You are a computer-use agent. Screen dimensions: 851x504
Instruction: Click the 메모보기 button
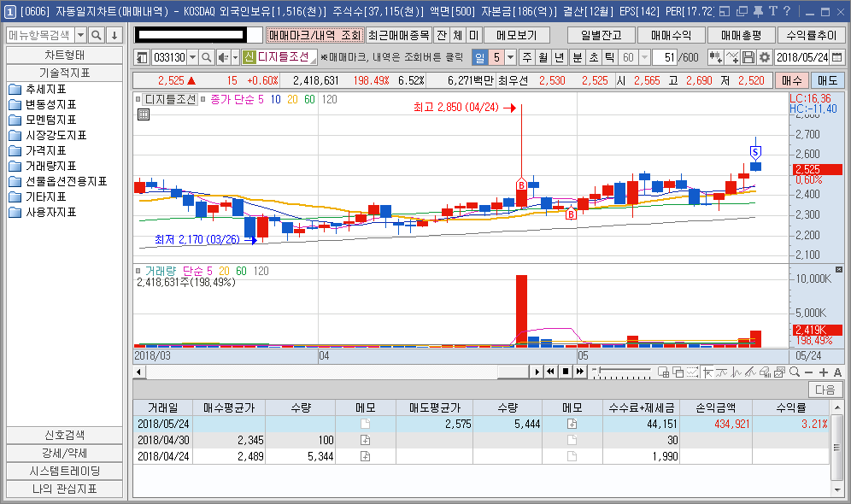(517, 35)
